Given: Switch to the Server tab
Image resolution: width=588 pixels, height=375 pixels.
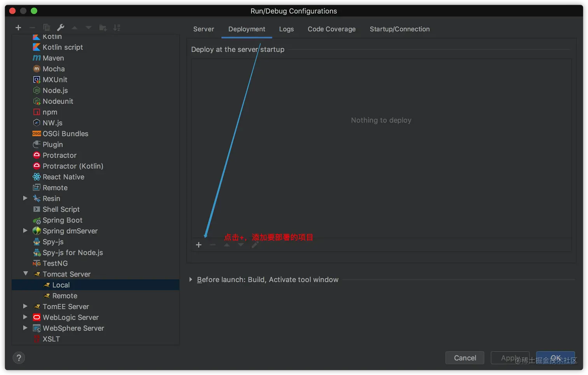Looking at the screenshot, I should [204, 29].
